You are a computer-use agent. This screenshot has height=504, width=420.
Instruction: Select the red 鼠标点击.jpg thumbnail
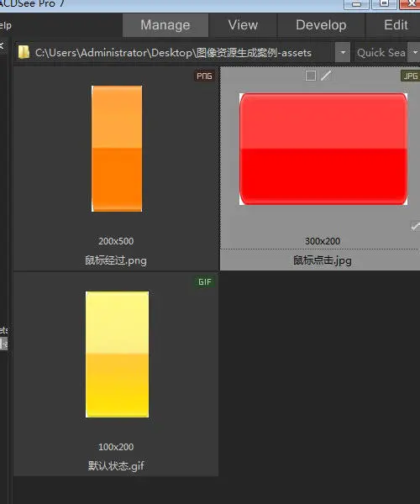[x=323, y=149]
